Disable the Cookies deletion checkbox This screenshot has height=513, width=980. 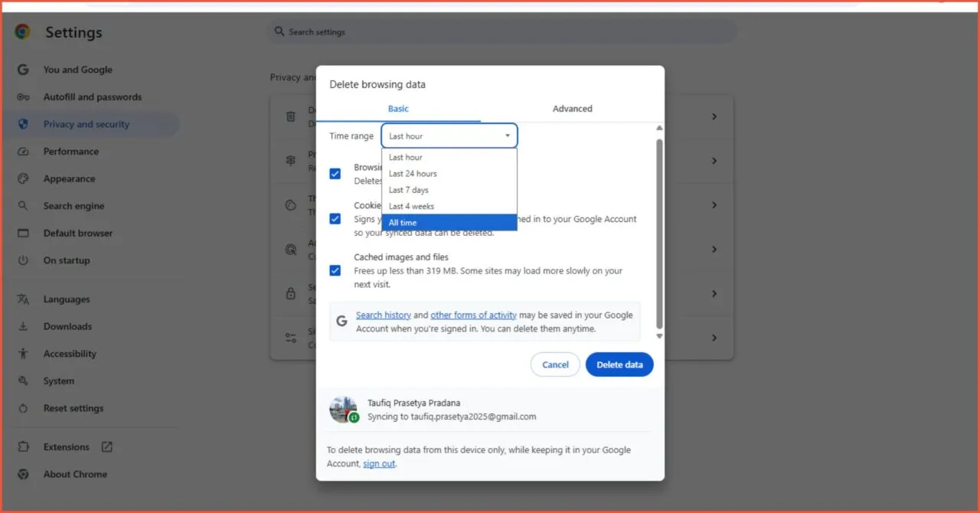[335, 218]
